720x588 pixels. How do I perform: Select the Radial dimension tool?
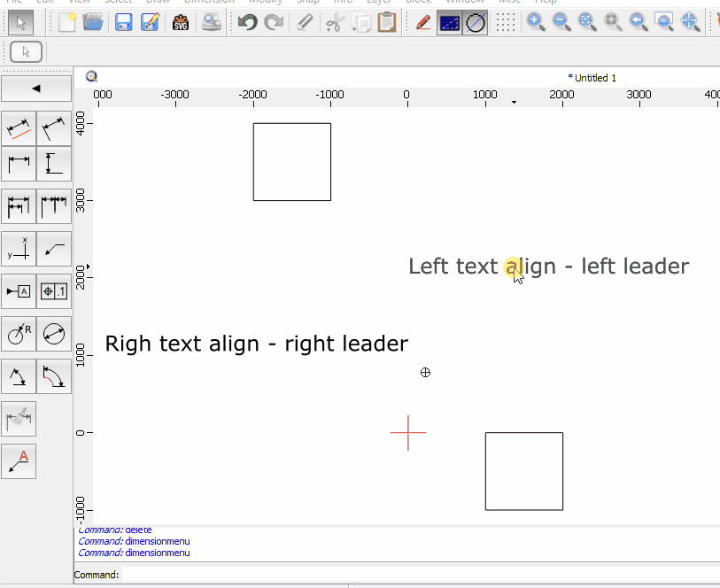click(19, 334)
